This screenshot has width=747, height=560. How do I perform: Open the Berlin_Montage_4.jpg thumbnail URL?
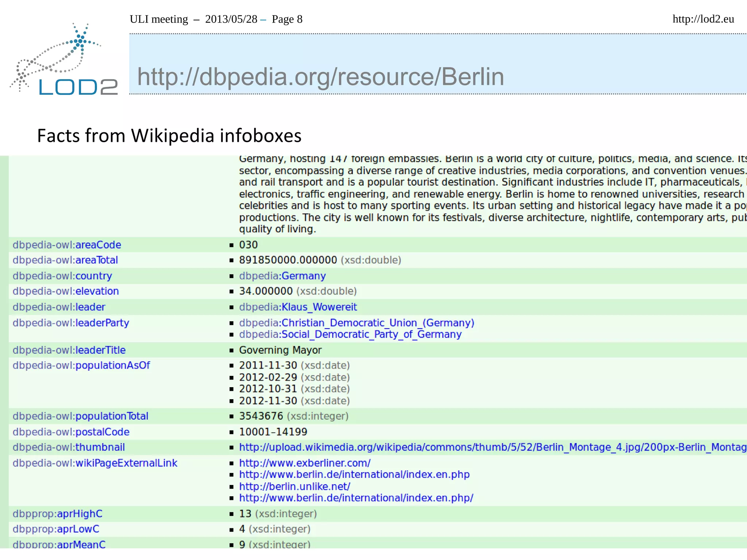[493, 447]
